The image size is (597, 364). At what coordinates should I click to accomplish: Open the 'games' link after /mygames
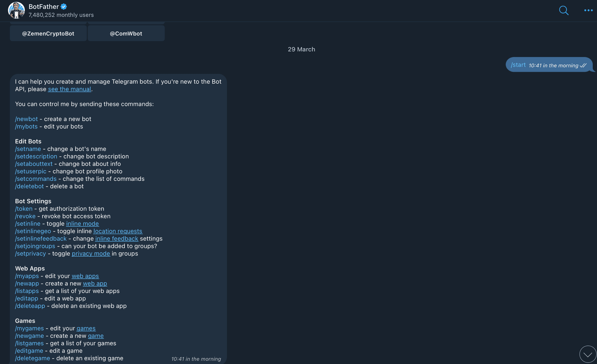[x=86, y=328]
